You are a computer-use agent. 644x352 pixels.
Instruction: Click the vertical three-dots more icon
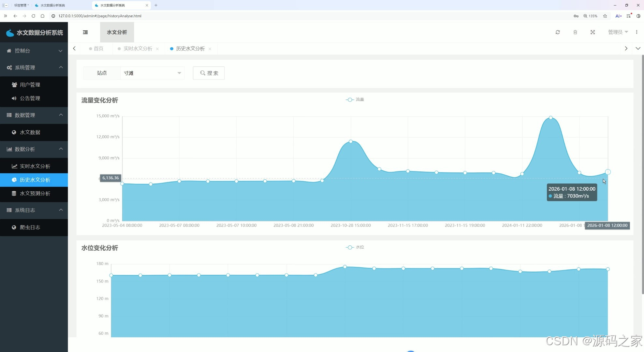[x=637, y=32]
